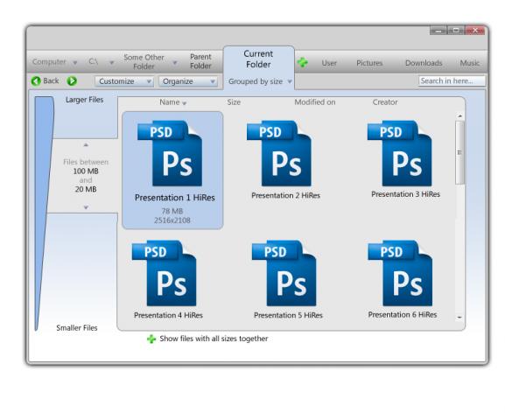The image size is (505, 420).
Task: Click Show files with all sizes together
Action: (x=214, y=339)
